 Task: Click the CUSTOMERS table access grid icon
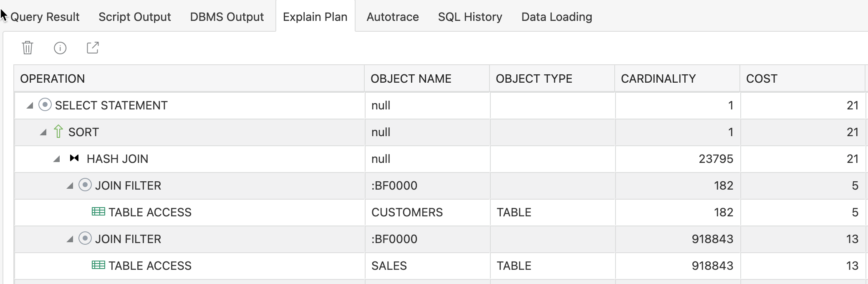[98, 212]
